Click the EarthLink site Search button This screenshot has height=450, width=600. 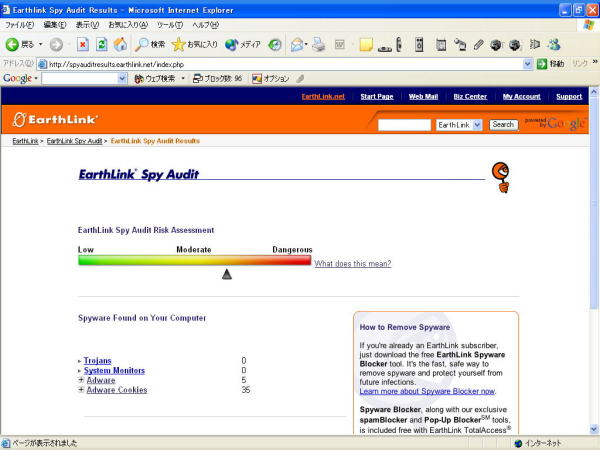pos(503,125)
